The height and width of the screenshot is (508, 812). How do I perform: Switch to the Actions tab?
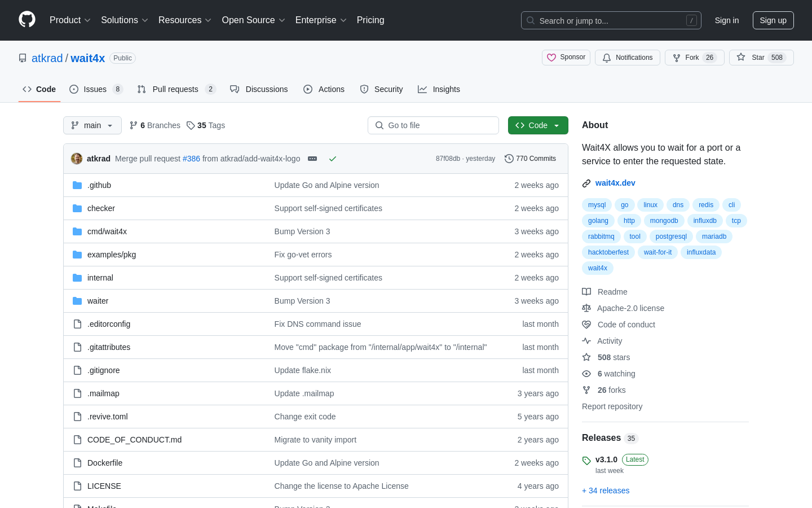pos(324,89)
